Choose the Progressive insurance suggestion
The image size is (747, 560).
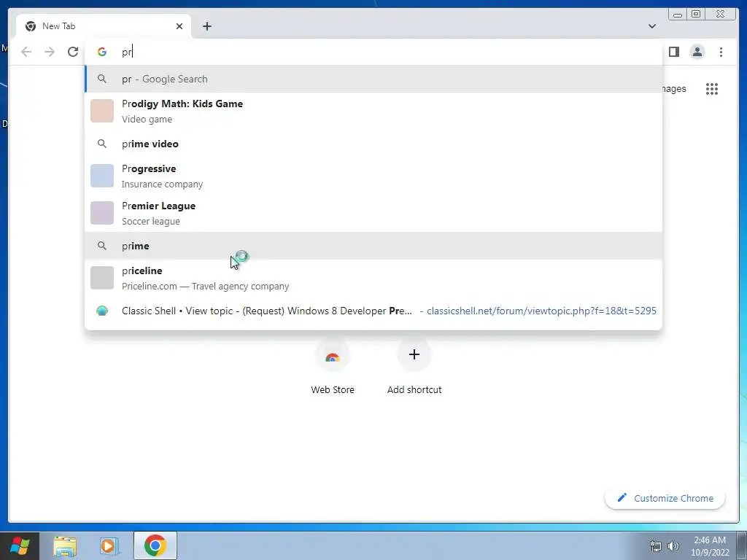coord(373,176)
